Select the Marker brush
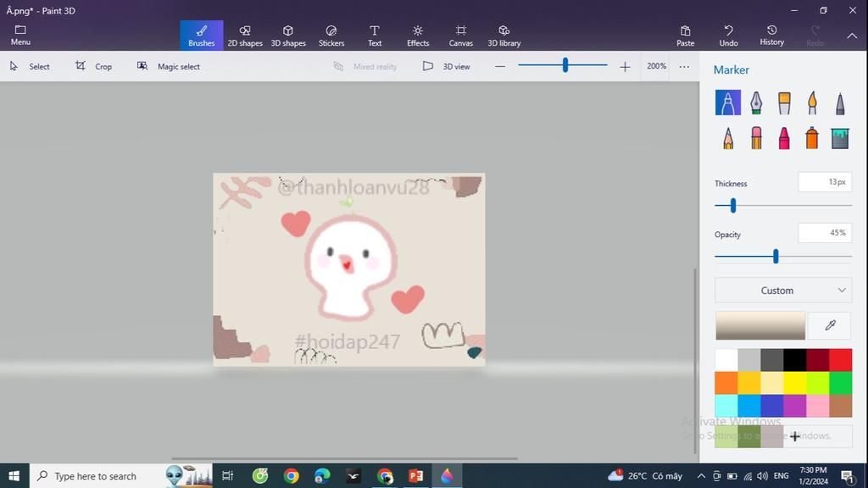This screenshot has height=488, width=868. [x=727, y=103]
